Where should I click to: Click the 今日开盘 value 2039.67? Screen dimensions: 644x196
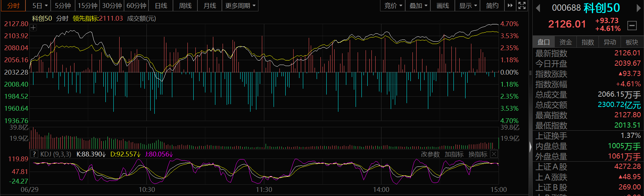627,63
